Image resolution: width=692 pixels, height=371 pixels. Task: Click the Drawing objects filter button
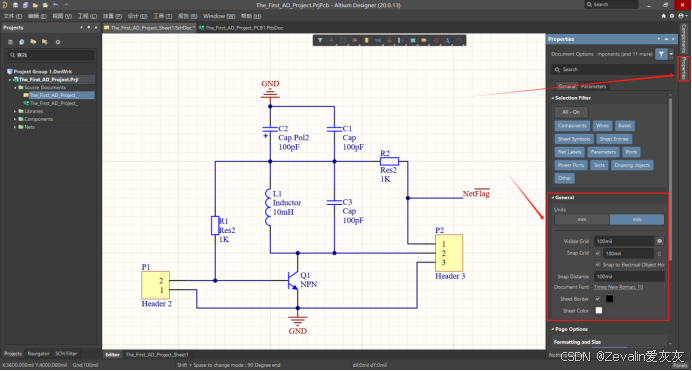point(632,165)
